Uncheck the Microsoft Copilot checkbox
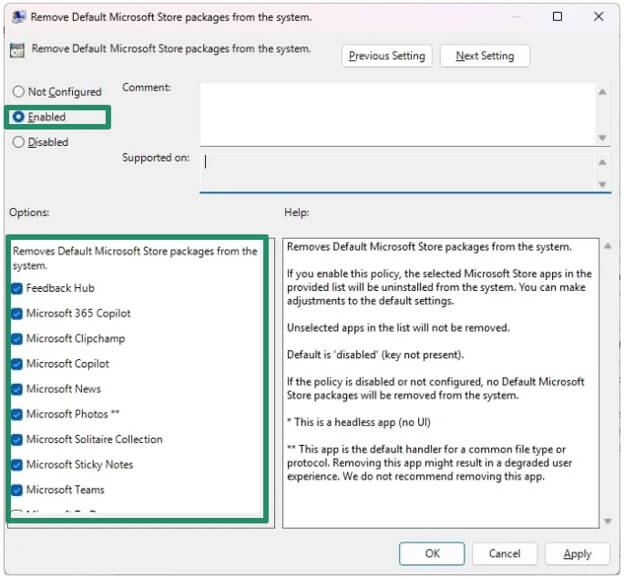This screenshot has height=579, width=624. (17, 365)
